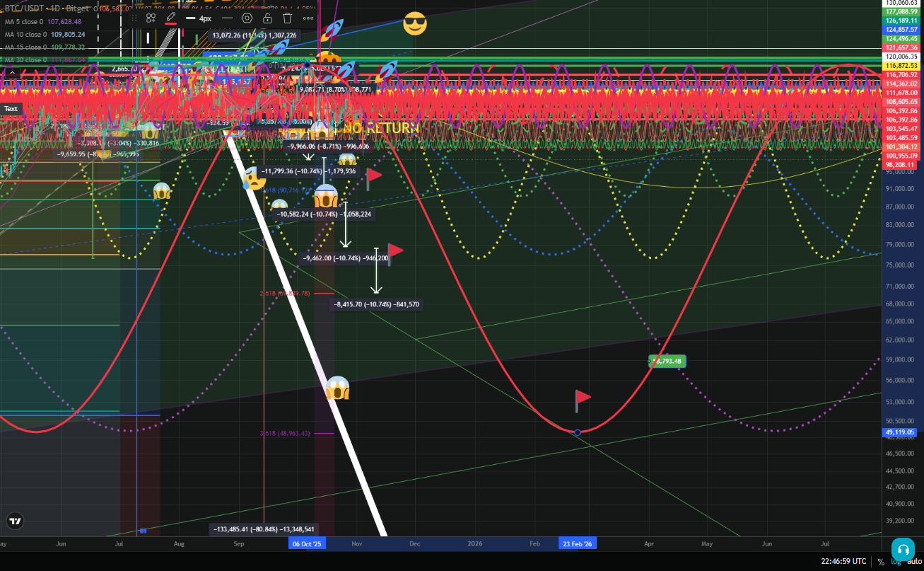
Task: Open the drawing templates icon in floating toolbar
Action: pos(151,18)
